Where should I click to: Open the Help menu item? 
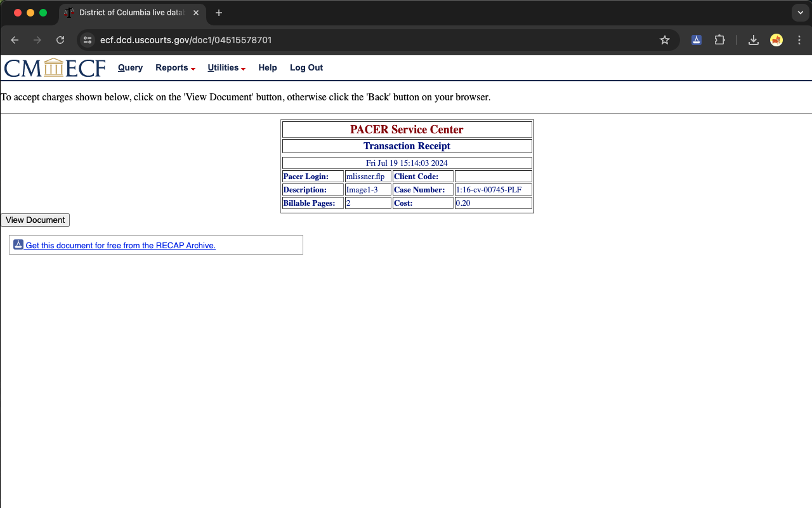268,68
